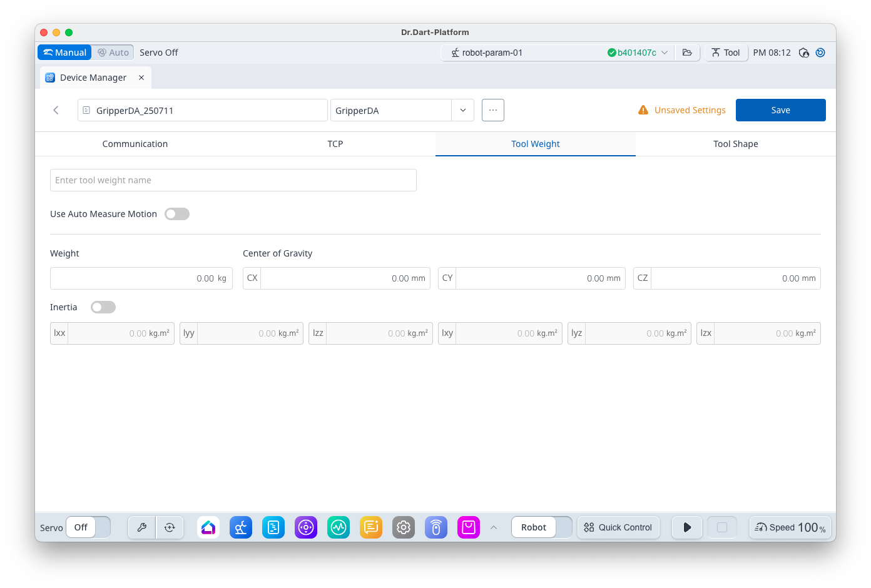The width and height of the screenshot is (871, 588).
Task: Open the gray settings gear dock icon
Action: point(404,527)
